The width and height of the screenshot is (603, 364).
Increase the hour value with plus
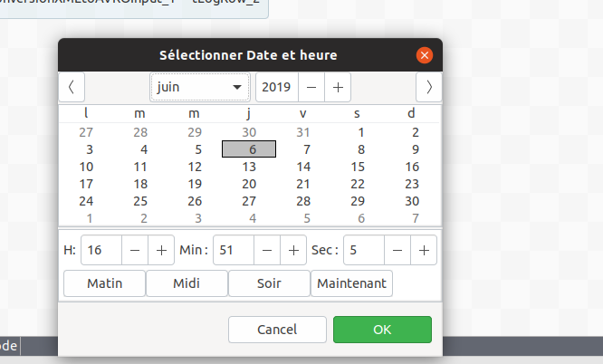(161, 249)
